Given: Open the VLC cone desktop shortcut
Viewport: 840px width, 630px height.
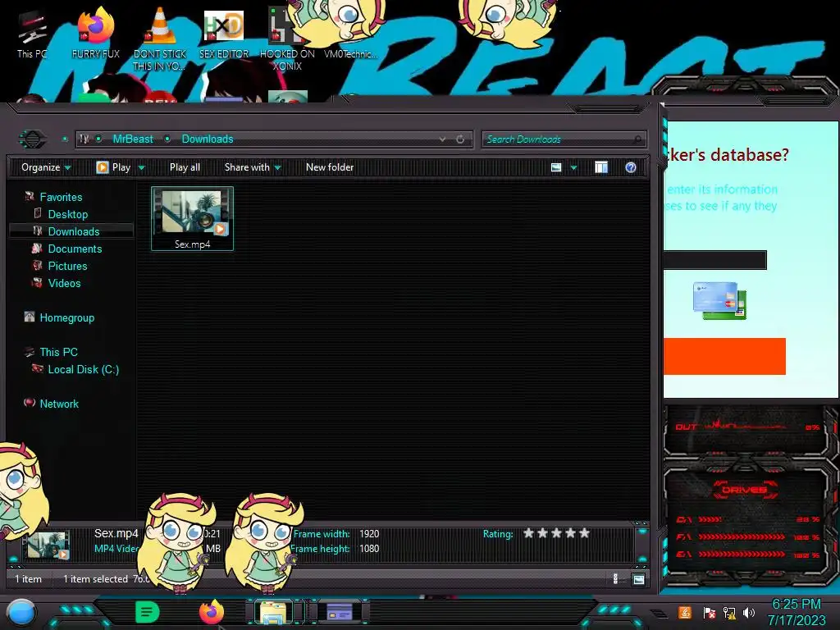Looking at the screenshot, I should tap(160, 38).
